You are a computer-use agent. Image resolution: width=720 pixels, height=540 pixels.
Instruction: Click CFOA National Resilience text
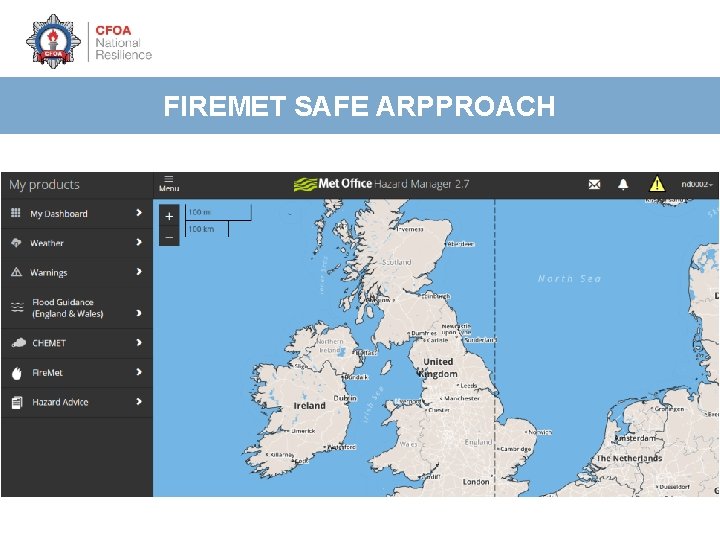click(123, 43)
